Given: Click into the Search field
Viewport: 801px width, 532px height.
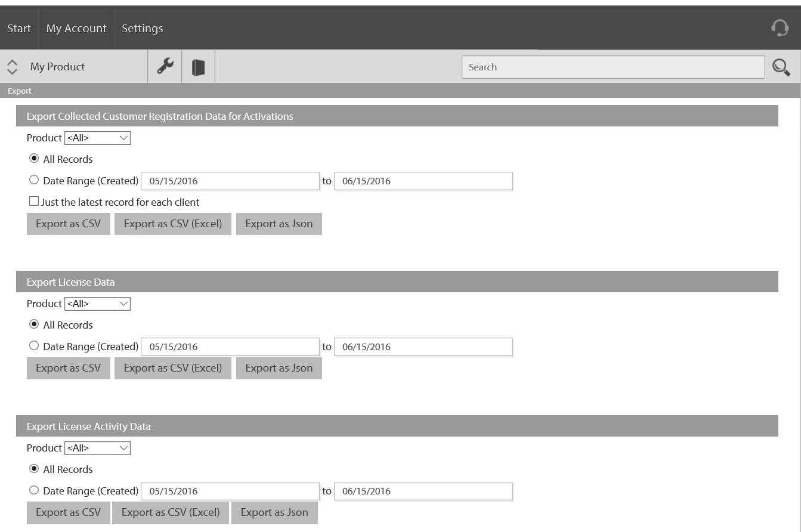Looking at the screenshot, I should [x=613, y=67].
